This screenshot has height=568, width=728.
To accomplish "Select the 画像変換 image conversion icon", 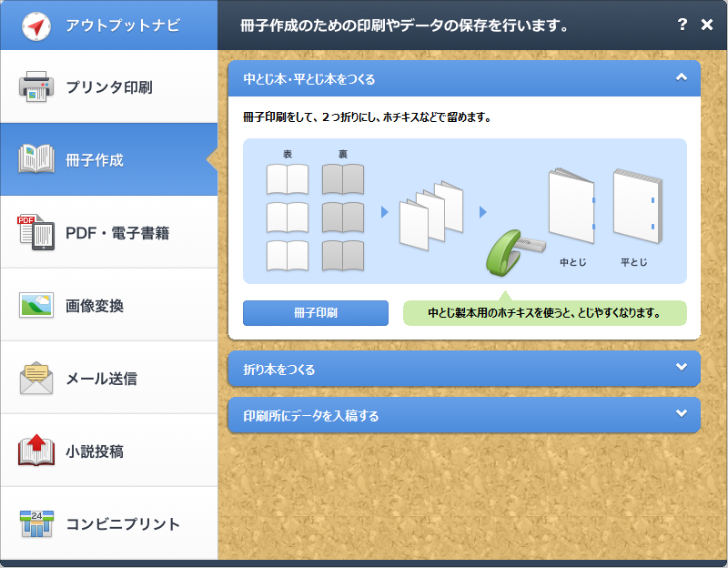I will click(x=35, y=305).
